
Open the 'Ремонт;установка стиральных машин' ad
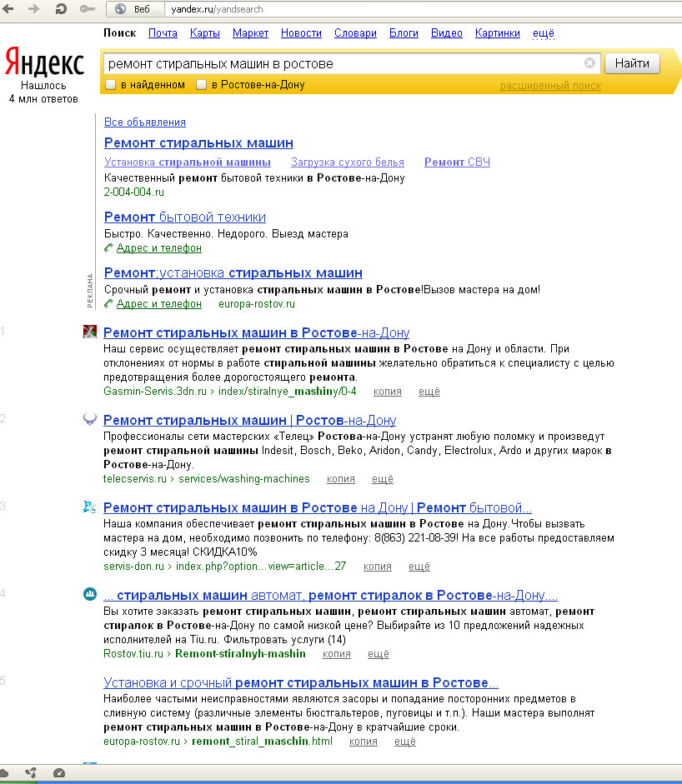tap(233, 273)
